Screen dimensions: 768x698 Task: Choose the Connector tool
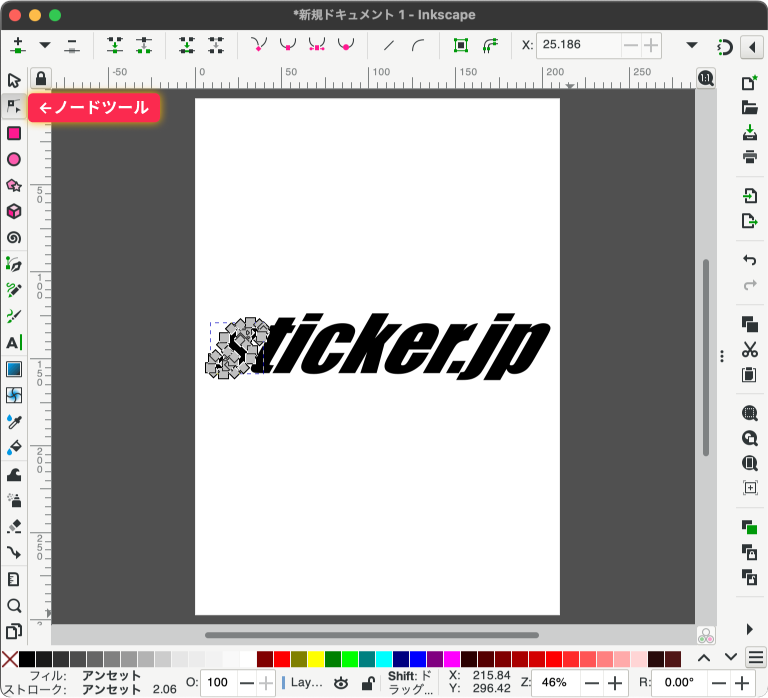click(x=14, y=553)
